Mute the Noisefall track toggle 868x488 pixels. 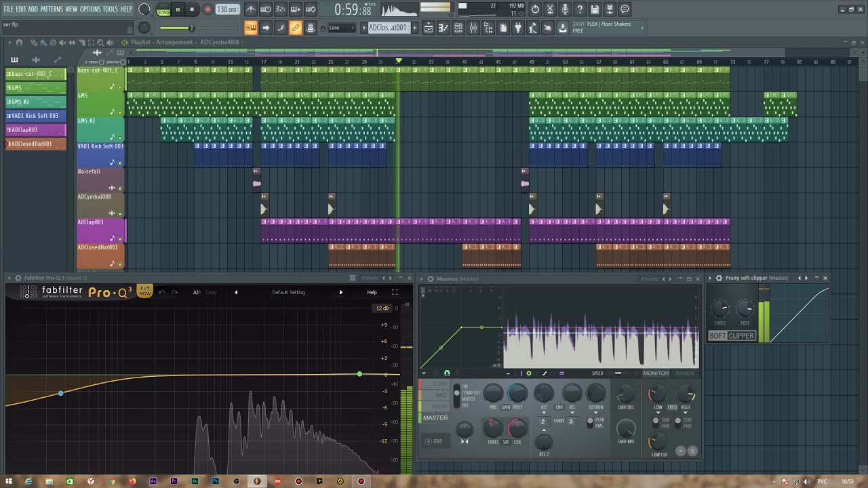click(121, 188)
